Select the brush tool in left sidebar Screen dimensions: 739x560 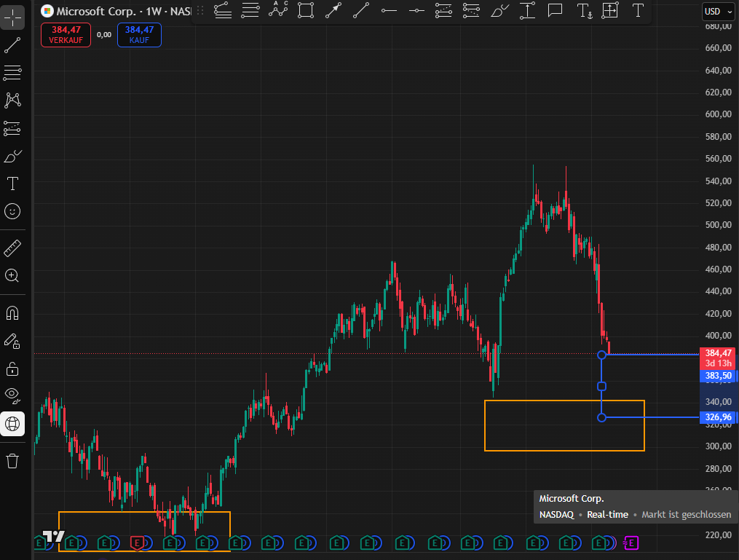(x=12, y=156)
